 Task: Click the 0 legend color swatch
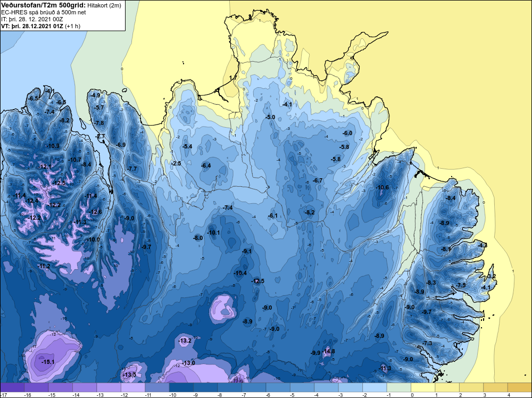point(423,387)
